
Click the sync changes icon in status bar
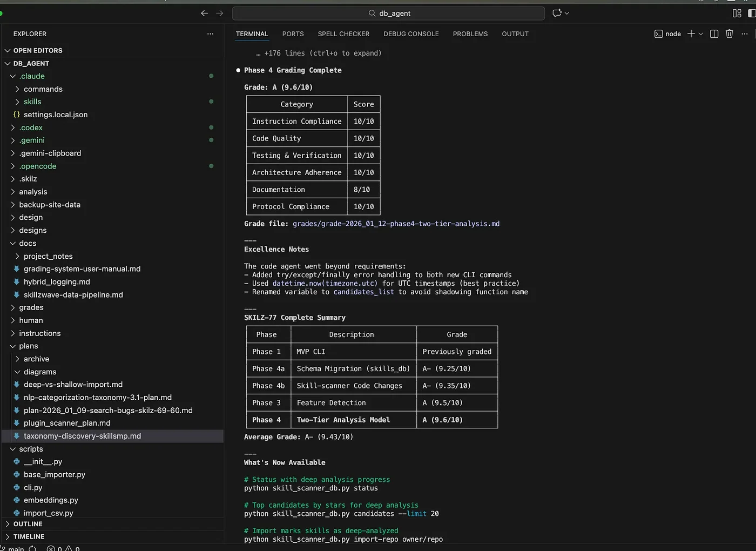tap(32, 548)
